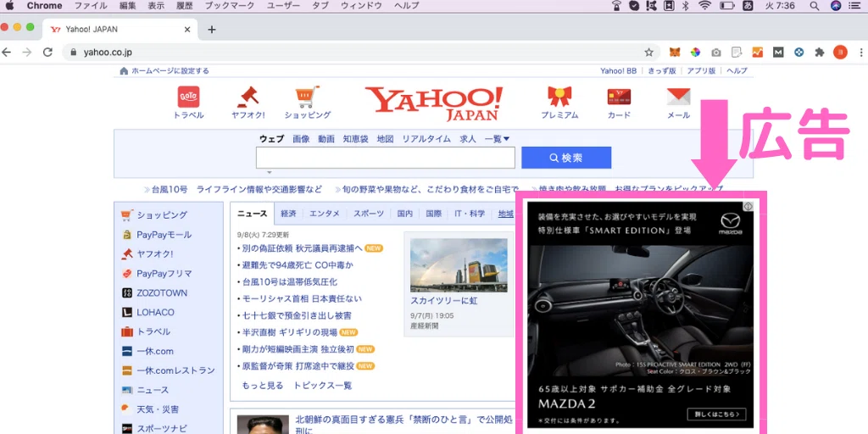
Task: Open the ブックマーク menu
Action: (230, 6)
